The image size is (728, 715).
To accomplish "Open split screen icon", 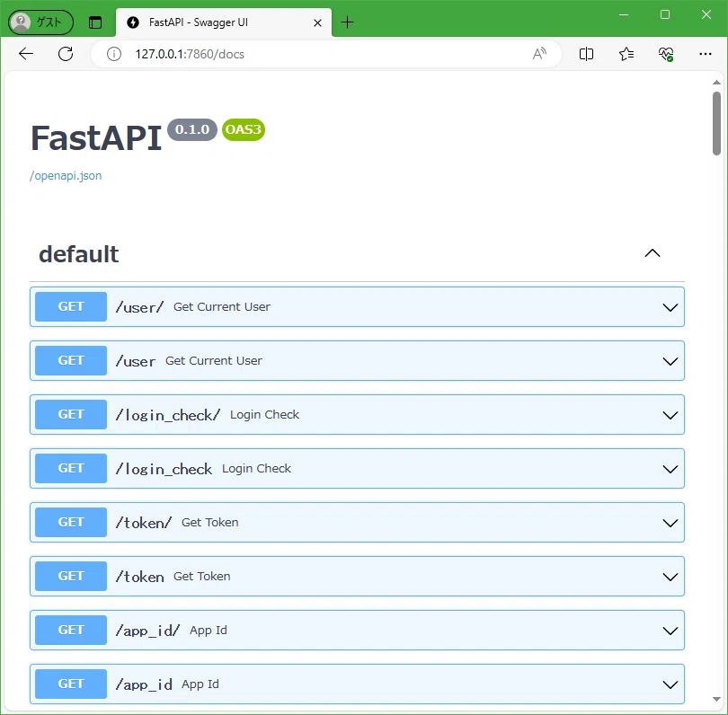I will 586,54.
